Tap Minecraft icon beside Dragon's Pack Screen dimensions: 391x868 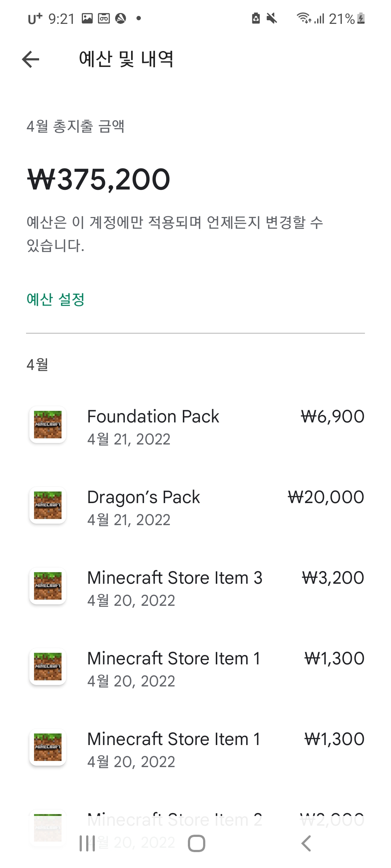point(48,505)
